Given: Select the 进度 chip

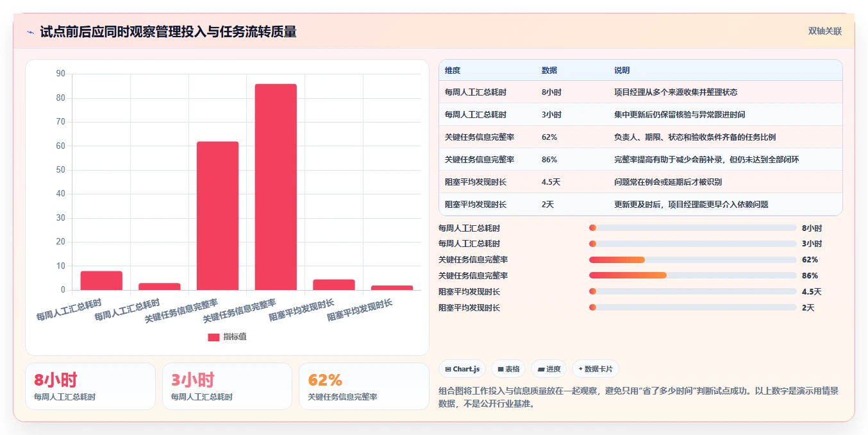Looking at the screenshot, I should pos(549,369).
